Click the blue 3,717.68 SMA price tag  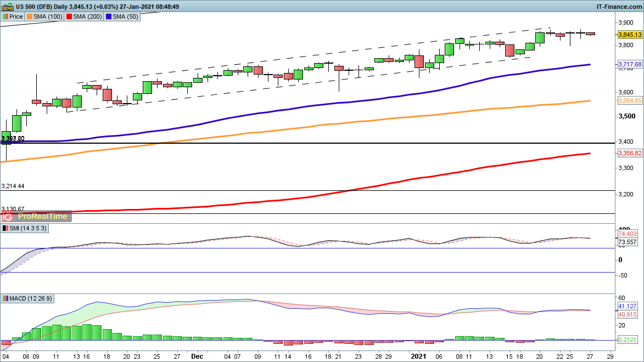tap(629, 65)
